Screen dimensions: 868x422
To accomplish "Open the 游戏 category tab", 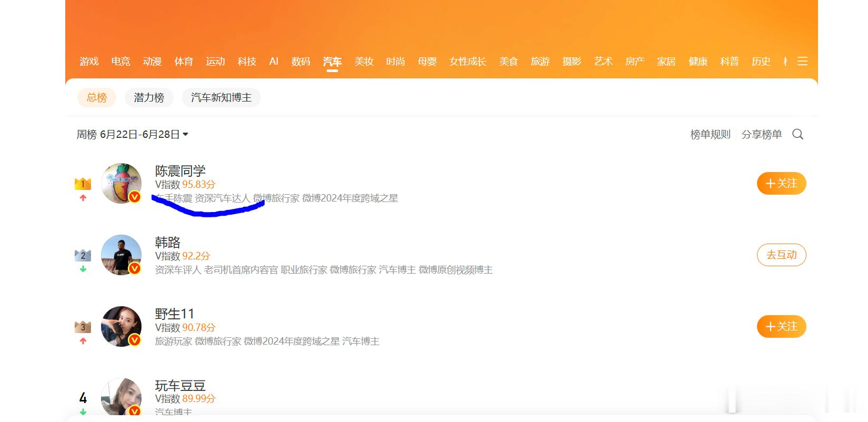I will (89, 62).
